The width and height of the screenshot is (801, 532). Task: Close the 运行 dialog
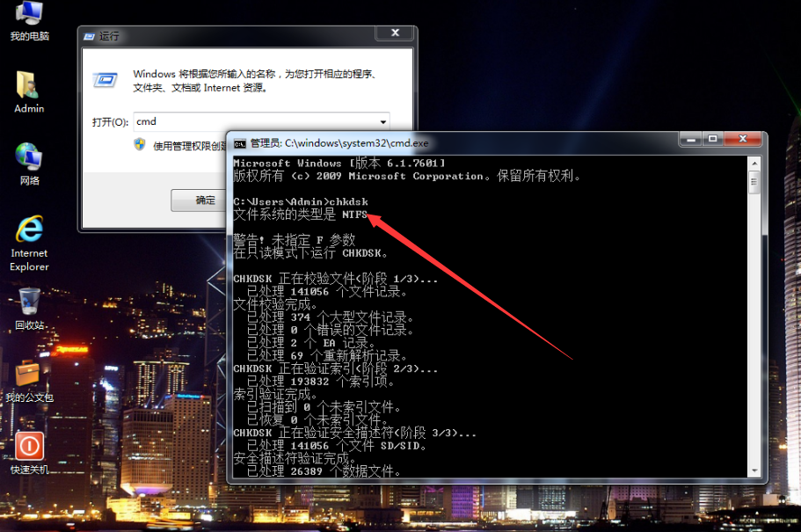coord(396,33)
